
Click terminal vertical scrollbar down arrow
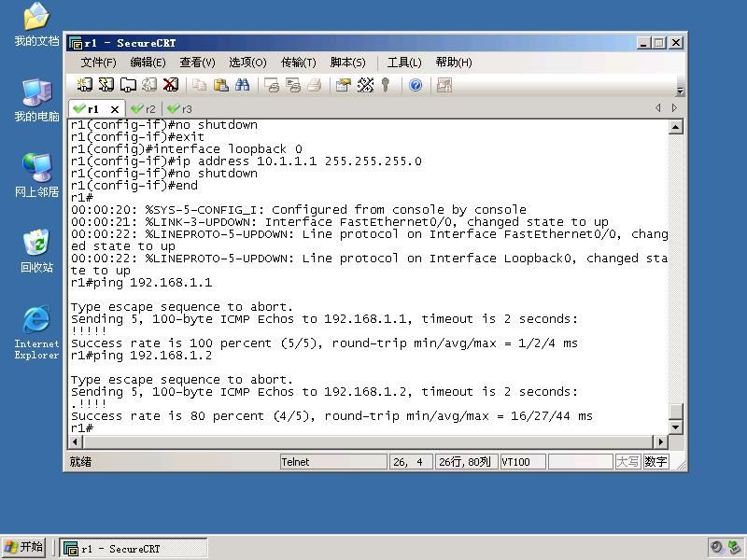tap(675, 427)
